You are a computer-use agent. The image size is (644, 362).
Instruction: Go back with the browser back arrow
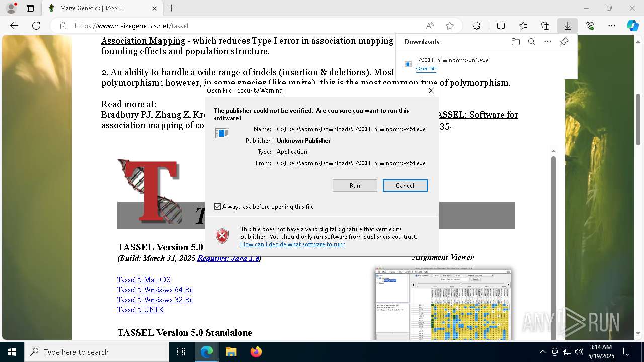point(14,26)
